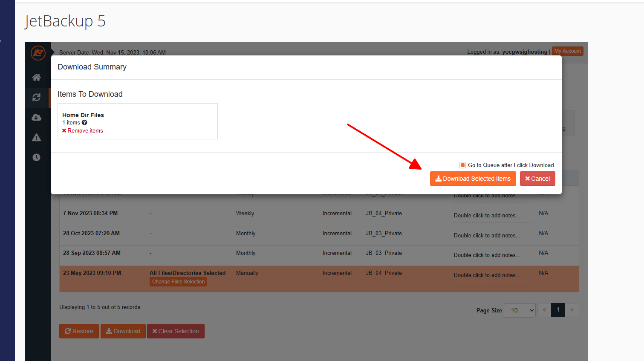Go to the next page of records
This screenshot has height=361, width=644.
coord(572,310)
